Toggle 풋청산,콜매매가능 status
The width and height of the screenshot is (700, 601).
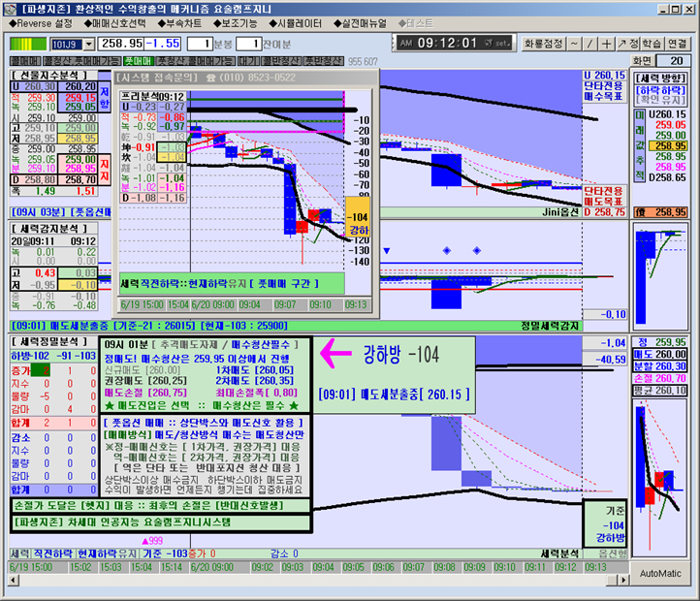(x=195, y=61)
